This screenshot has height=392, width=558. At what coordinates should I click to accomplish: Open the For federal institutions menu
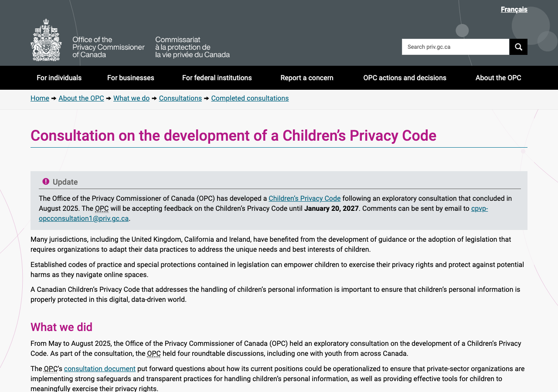pos(217,78)
